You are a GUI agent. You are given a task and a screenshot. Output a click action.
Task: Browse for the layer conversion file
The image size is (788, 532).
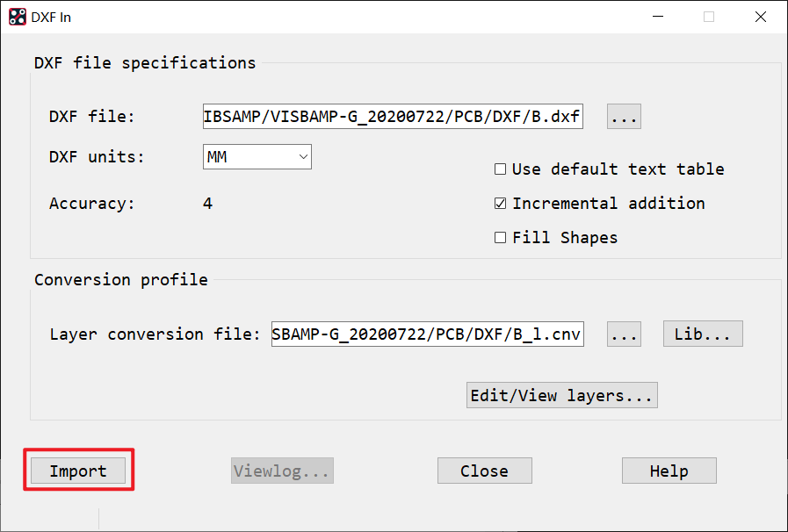(624, 334)
